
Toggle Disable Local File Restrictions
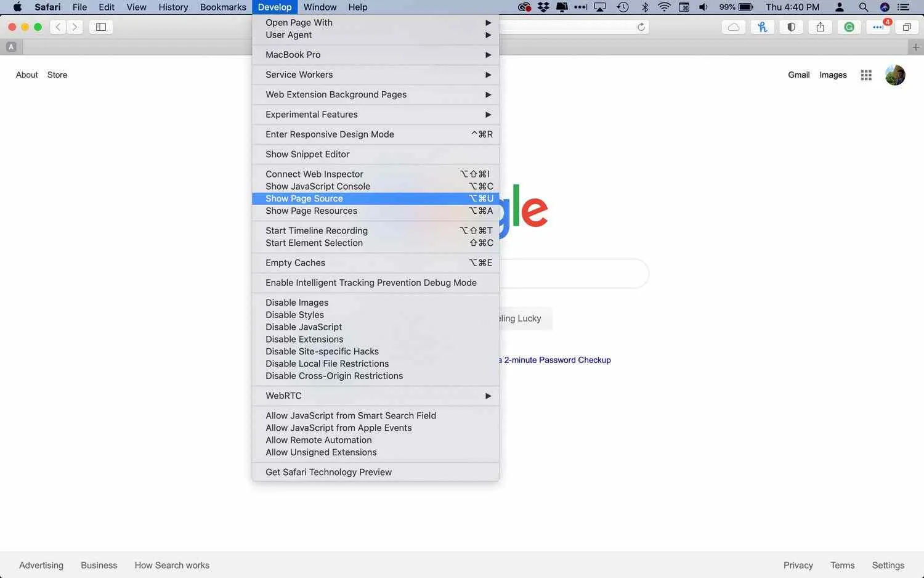tap(376, 364)
